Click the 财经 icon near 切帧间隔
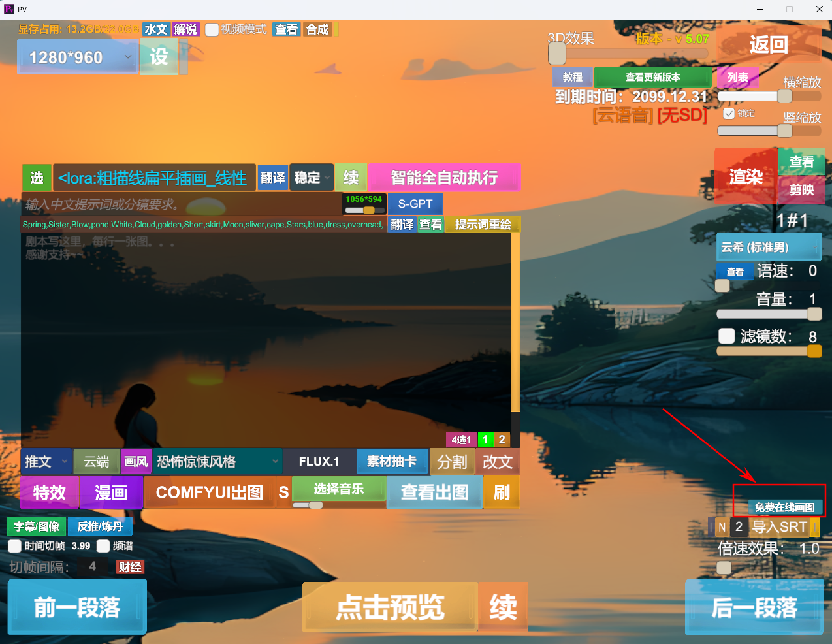This screenshot has width=832, height=644. (x=129, y=566)
